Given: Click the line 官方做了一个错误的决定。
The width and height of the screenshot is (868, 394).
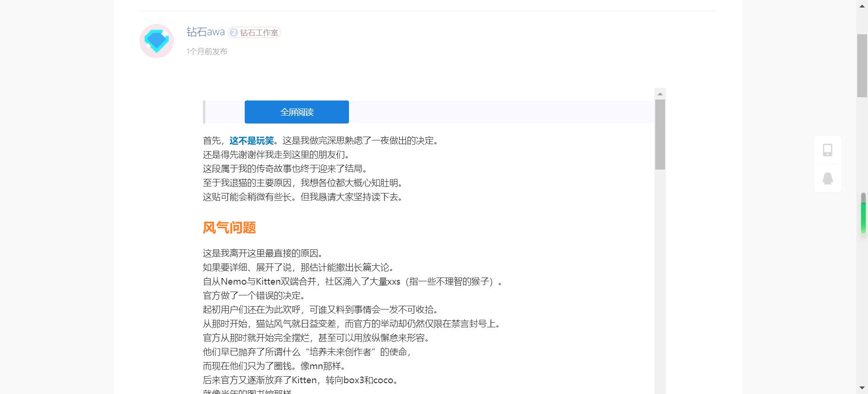Looking at the screenshot, I should point(255,295).
